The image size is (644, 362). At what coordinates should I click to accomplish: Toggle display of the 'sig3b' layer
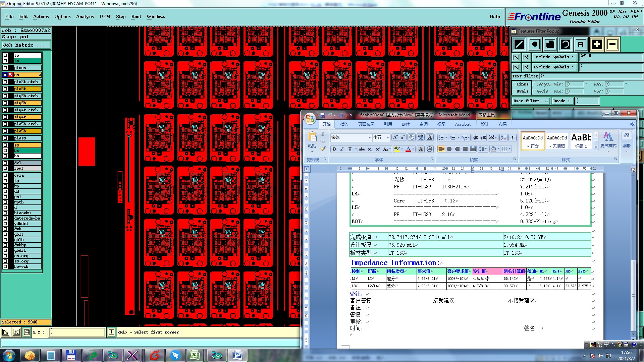pos(5,103)
